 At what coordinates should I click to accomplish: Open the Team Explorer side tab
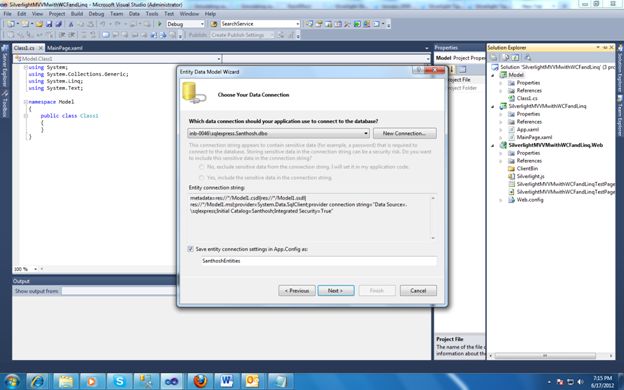[620, 117]
